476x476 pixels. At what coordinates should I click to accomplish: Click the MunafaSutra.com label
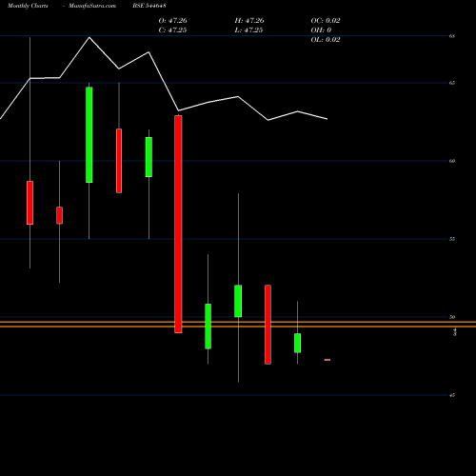(92, 6)
